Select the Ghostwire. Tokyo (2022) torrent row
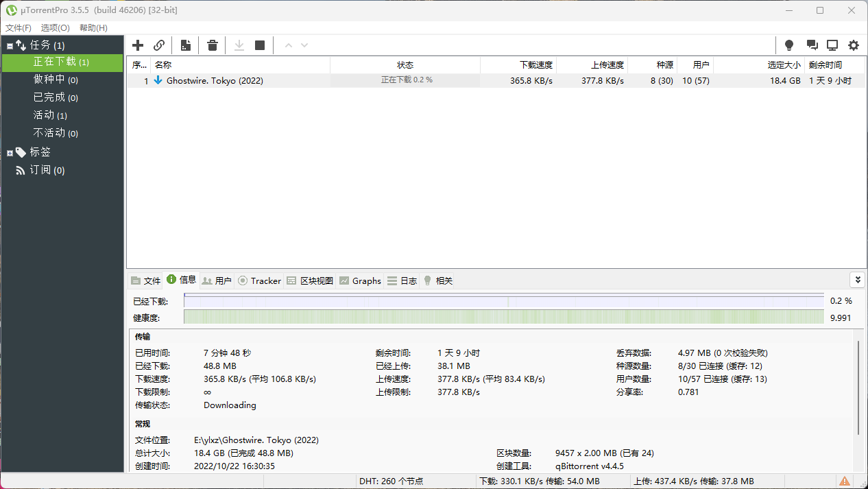This screenshot has height=489, width=868. pos(215,80)
